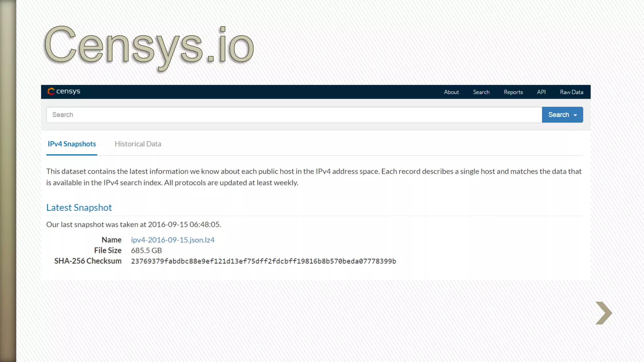Click the Censys.io slide title
Viewport: 644px width, 362px height.
(x=149, y=46)
